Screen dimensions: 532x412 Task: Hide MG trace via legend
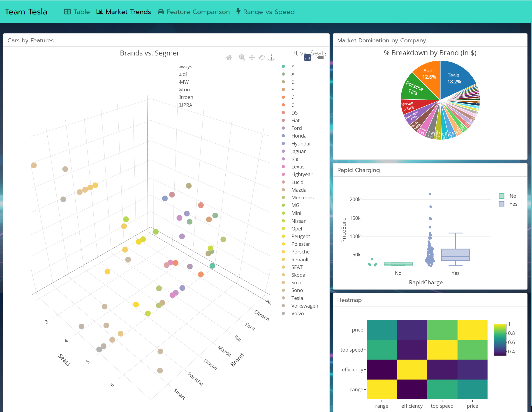[x=295, y=205]
